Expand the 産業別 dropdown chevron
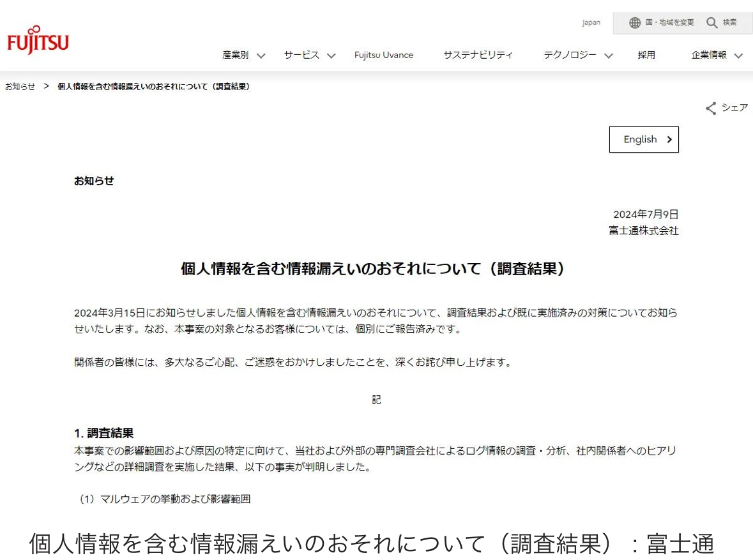753x560 pixels. [261, 56]
